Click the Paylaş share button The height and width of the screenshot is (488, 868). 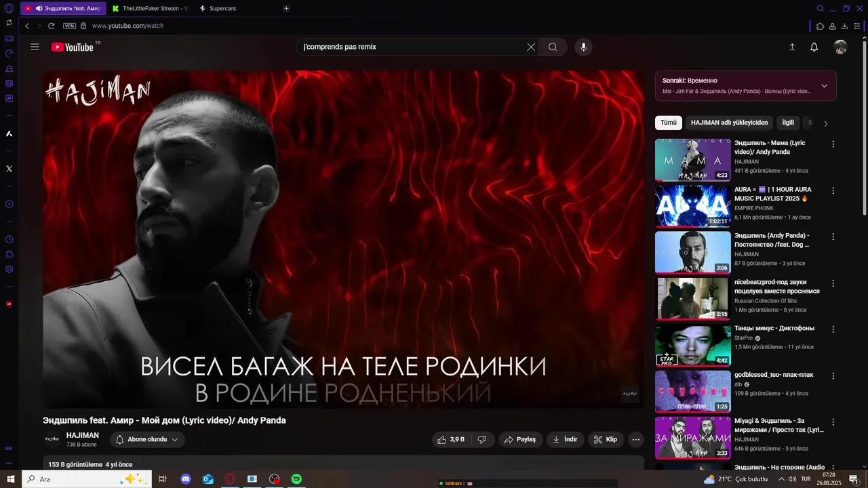coord(521,439)
